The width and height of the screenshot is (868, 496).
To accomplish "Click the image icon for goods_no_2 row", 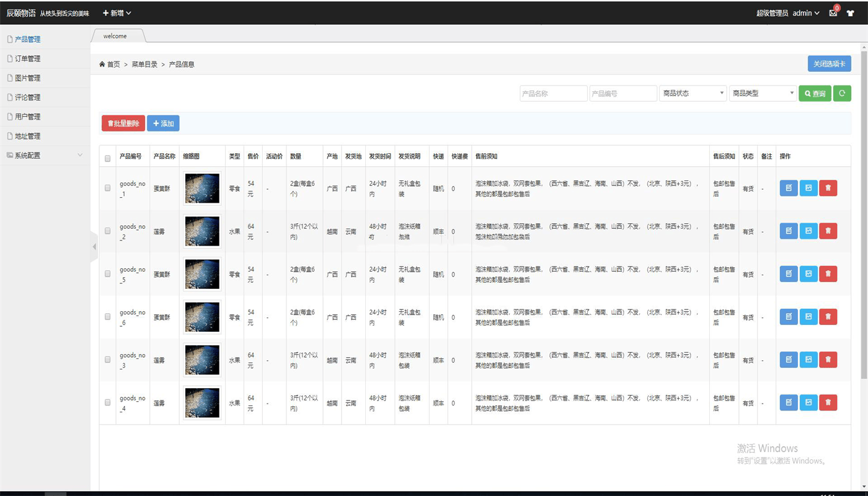I will point(808,231).
